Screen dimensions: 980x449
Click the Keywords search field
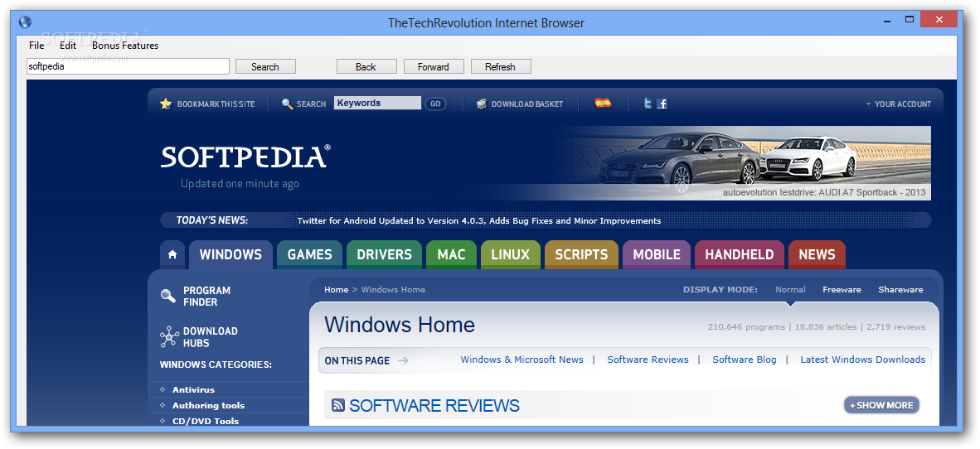pyautogui.click(x=377, y=103)
